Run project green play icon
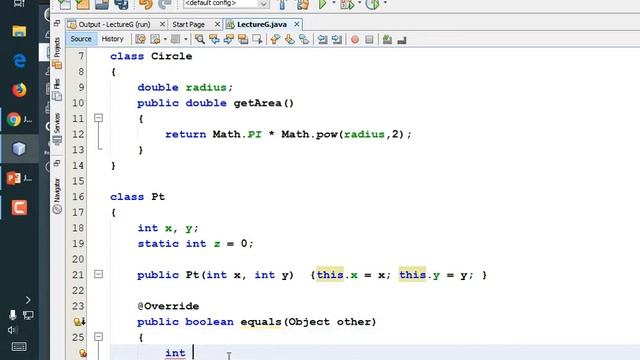The width and height of the screenshot is (640, 360). tap(322, 4)
